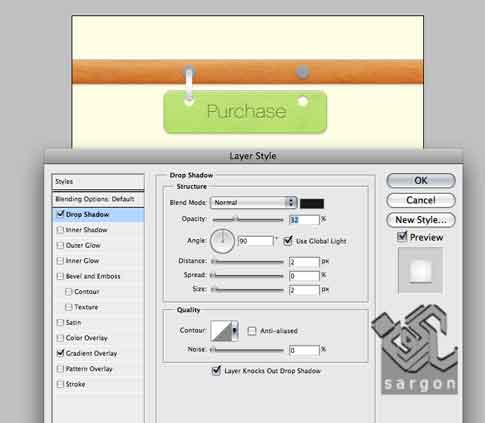Uncheck Use Global Light
Screen dimensions: 485x423
288,241
